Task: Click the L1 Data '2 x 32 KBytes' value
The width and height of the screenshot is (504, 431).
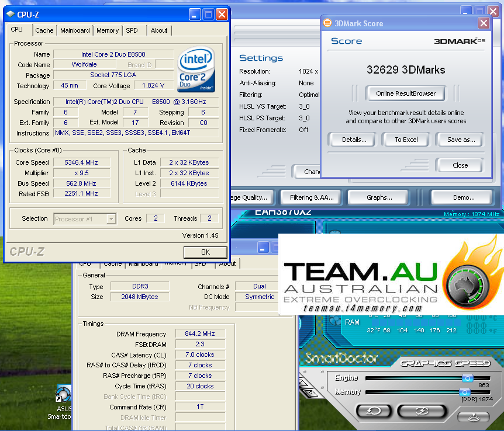Action: tap(189, 162)
